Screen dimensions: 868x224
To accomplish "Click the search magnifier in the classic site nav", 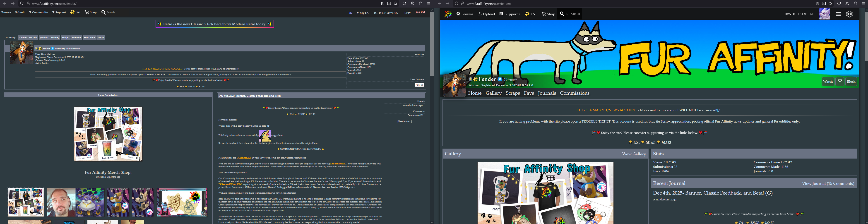I will click(103, 12).
